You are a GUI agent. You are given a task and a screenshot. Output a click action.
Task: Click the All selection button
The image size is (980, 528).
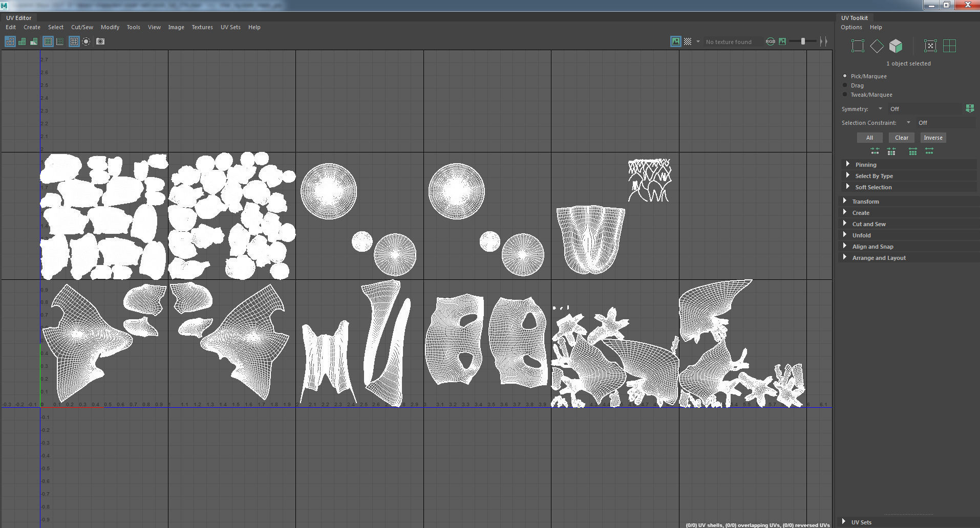click(869, 138)
